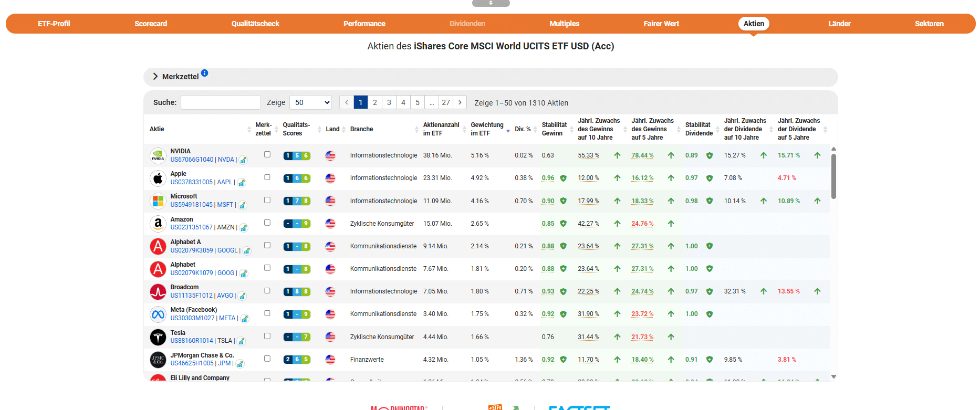Image resolution: width=980 pixels, height=410 pixels.
Task: Switch to the Länder tab
Action: pyautogui.click(x=839, y=24)
